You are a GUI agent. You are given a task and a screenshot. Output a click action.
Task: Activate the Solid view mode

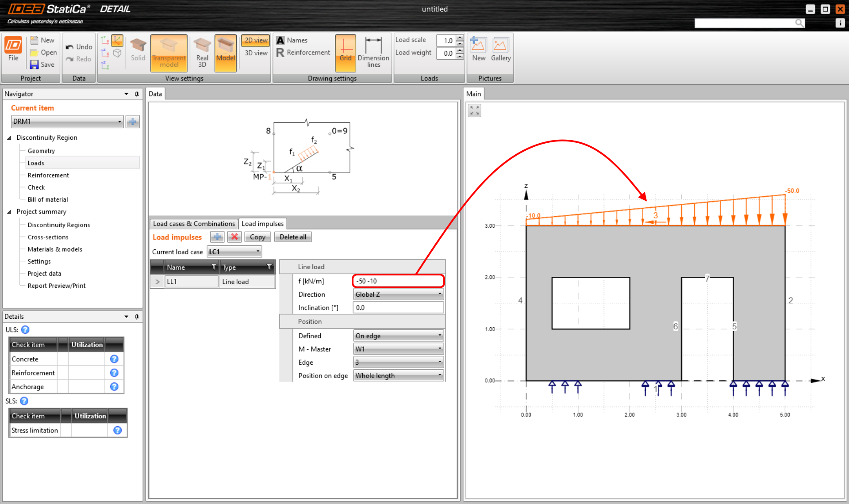coord(138,51)
